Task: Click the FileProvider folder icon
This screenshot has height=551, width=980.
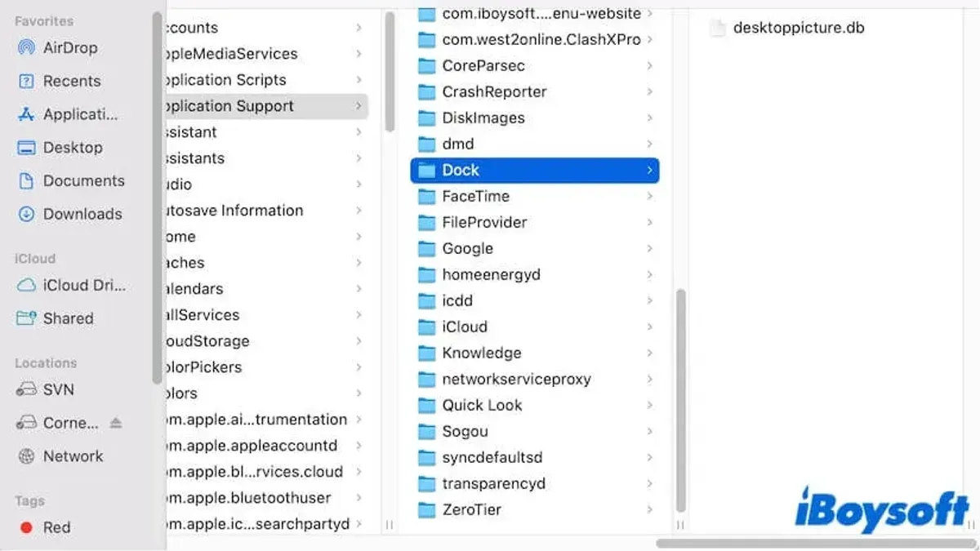Action: point(426,222)
